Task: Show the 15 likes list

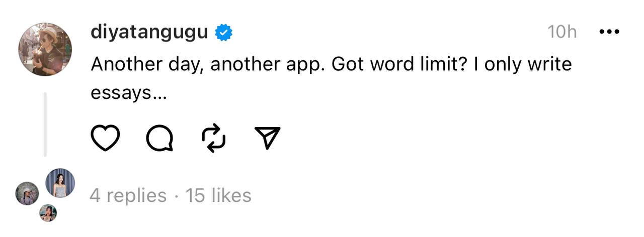Action: [218, 195]
